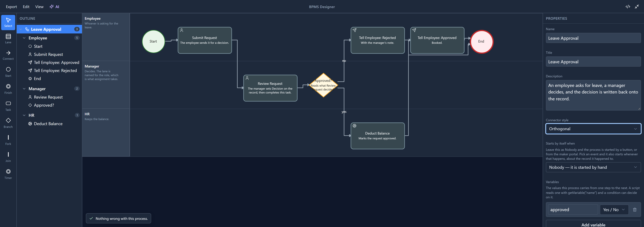The image size is (644, 227).
Task: Select the Review Request task node
Action: click(270, 88)
